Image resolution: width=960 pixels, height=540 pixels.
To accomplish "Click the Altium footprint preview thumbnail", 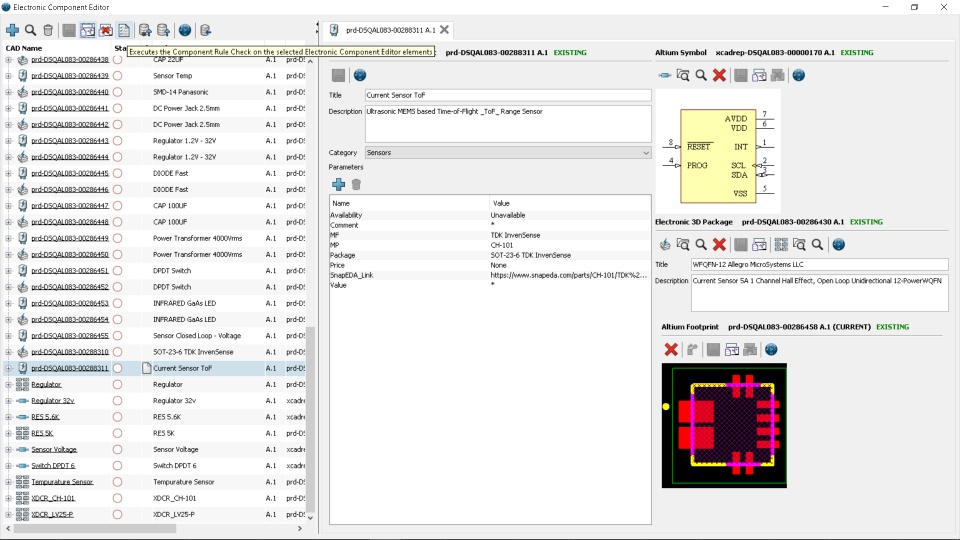I will (x=724, y=426).
